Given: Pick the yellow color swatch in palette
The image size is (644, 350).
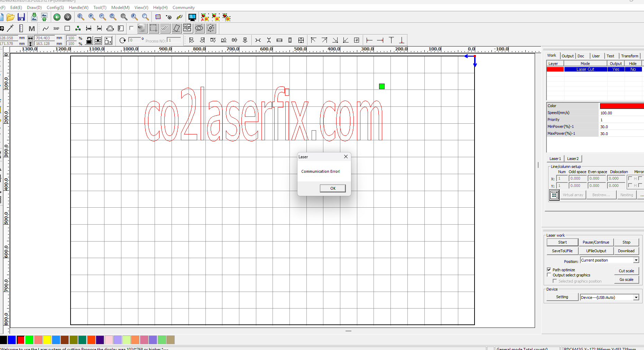Looking at the screenshot, I should pyautogui.click(x=47, y=340).
